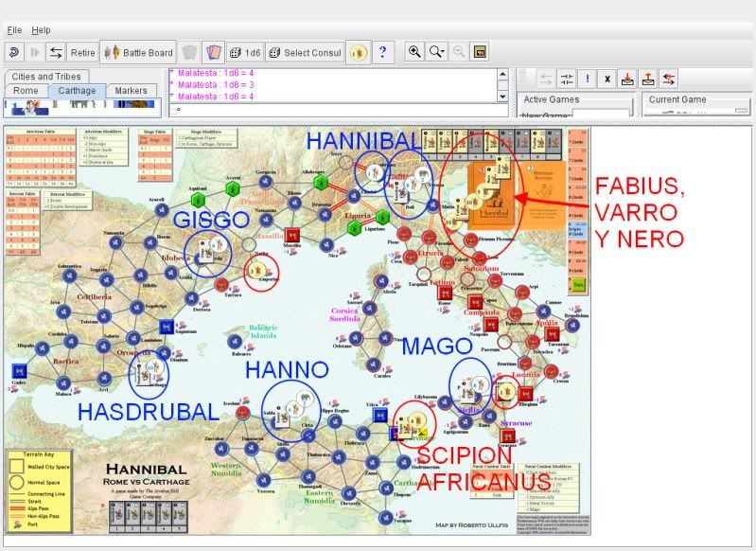The width and height of the screenshot is (756, 551).
Task: Select the Carthage pieces tab
Action: pos(77,91)
